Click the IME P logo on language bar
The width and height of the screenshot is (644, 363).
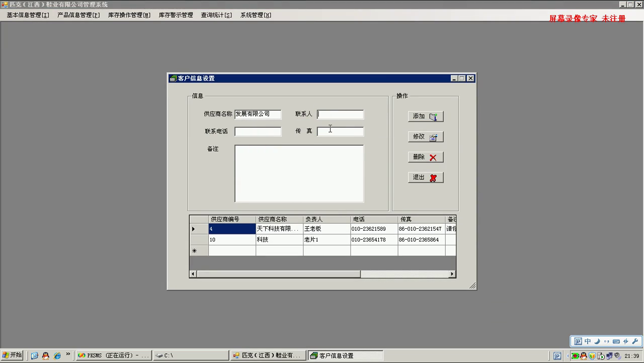(x=578, y=341)
